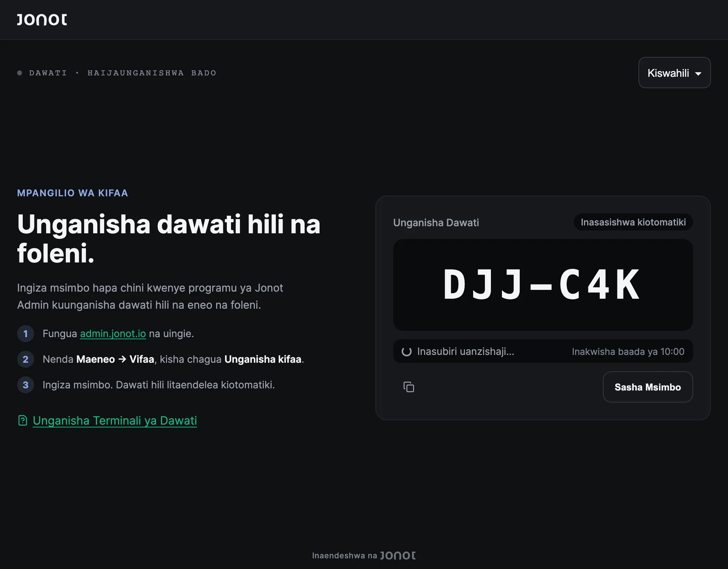Click step 3 text Ingiza msimbo
The width and height of the screenshot is (728, 569).
[x=159, y=385]
